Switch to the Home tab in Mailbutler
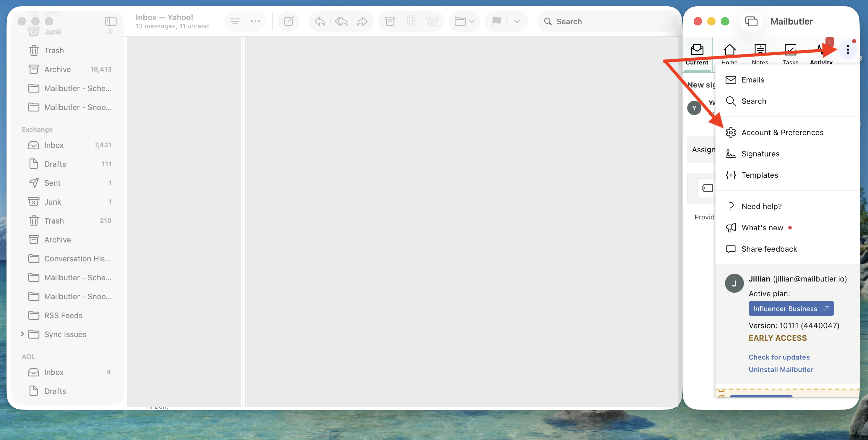Image resolution: width=868 pixels, height=440 pixels. 729,54
